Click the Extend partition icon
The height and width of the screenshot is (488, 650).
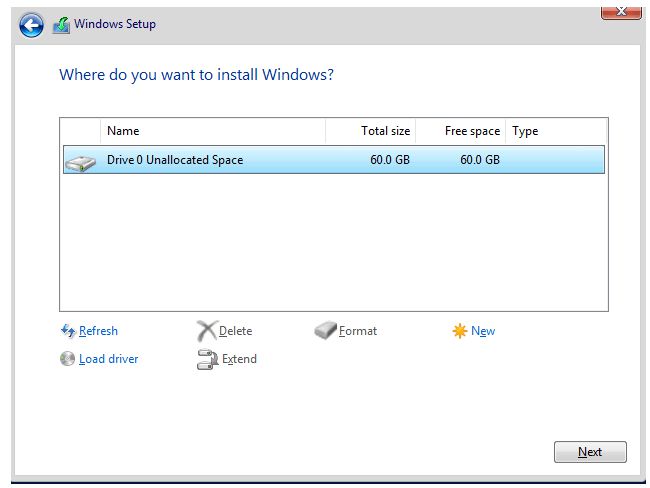(x=207, y=359)
